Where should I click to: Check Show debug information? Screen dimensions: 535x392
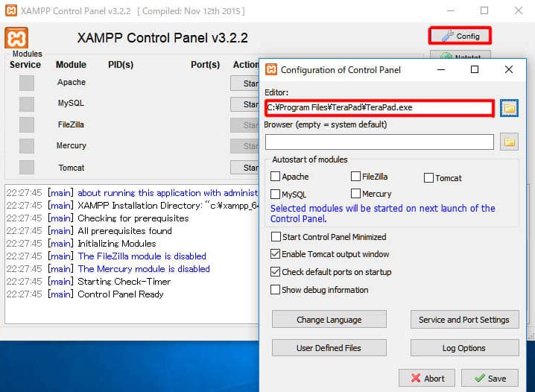tap(275, 290)
